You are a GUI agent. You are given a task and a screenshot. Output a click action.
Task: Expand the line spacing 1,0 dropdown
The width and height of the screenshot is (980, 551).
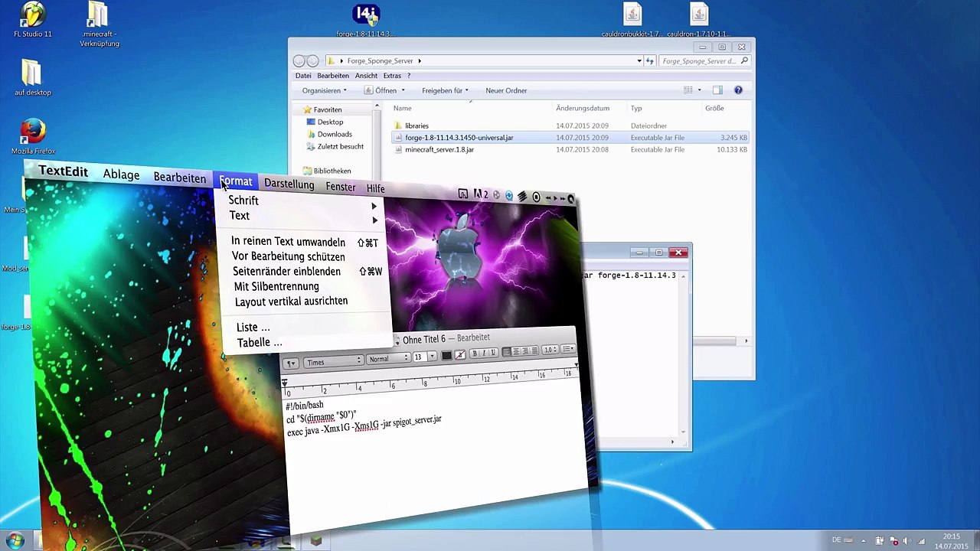coord(550,350)
